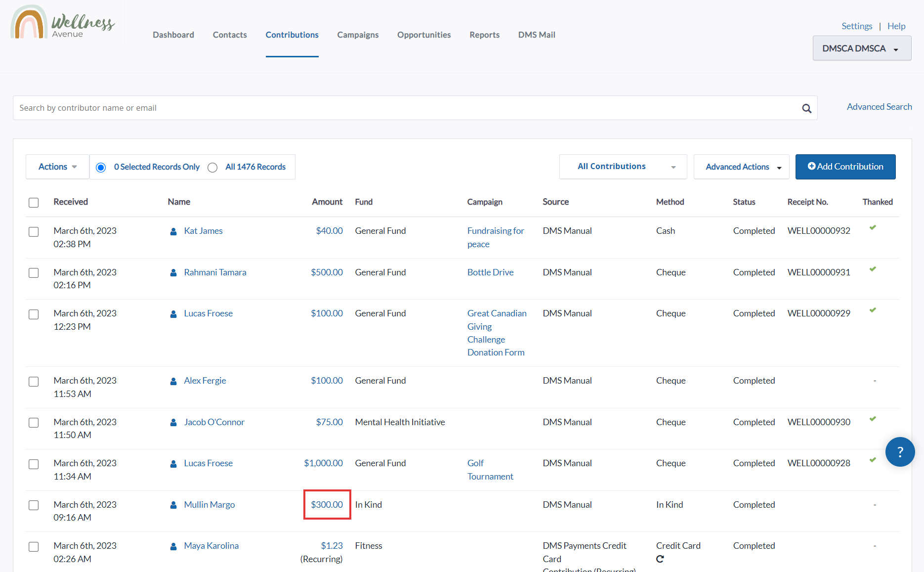Screen dimensions: 924x572
Task: Click the search magnifier icon
Action: (806, 108)
